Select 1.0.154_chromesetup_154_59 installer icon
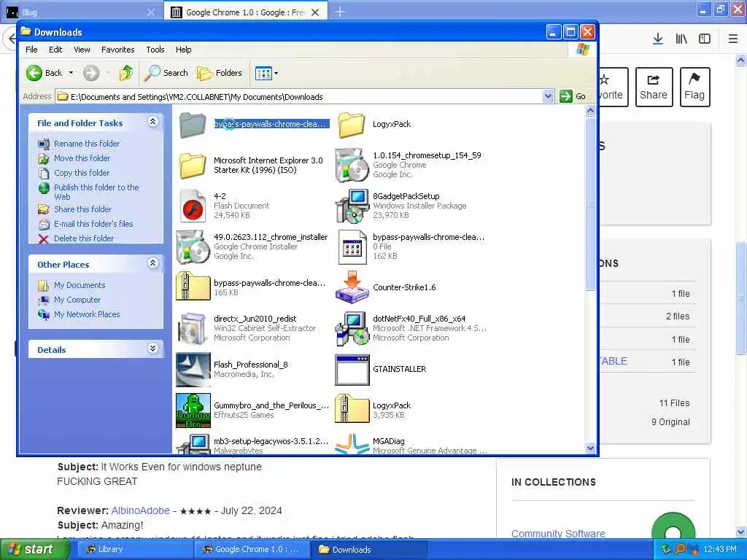The height and width of the screenshot is (560, 747). tap(352, 166)
